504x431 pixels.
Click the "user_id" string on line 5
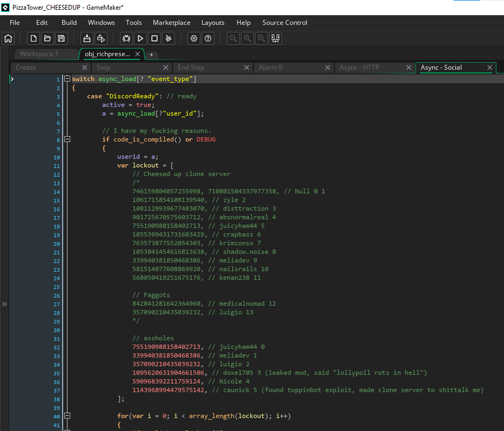(x=179, y=113)
